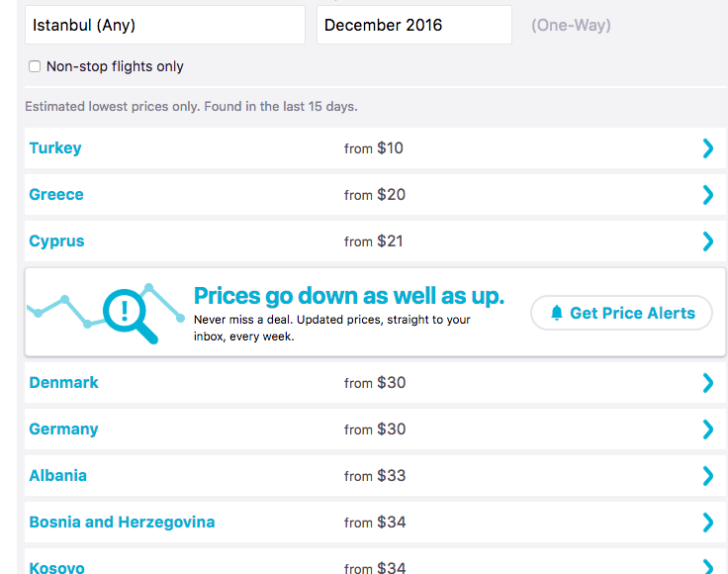Expand Albania row chevron arrow
Screen dimensions: 728x574
[x=707, y=476]
